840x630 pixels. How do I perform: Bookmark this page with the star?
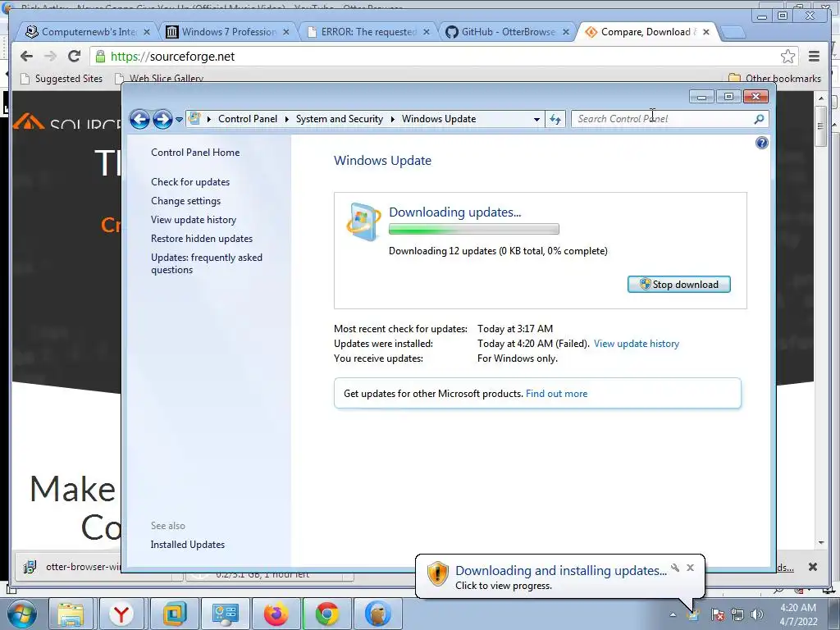[x=787, y=57]
